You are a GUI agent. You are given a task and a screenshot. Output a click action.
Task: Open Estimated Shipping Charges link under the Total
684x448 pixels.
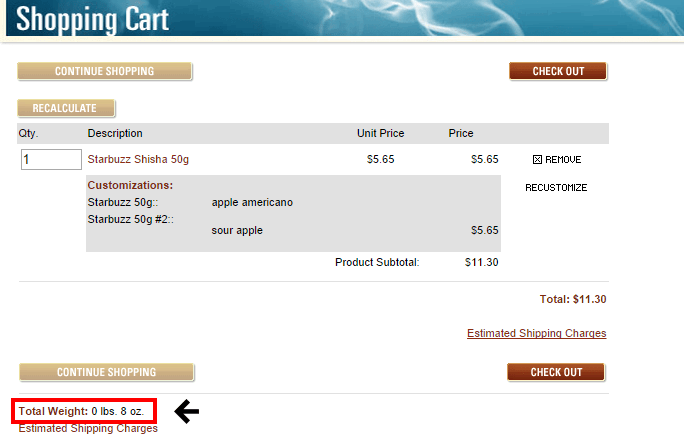point(536,334)
